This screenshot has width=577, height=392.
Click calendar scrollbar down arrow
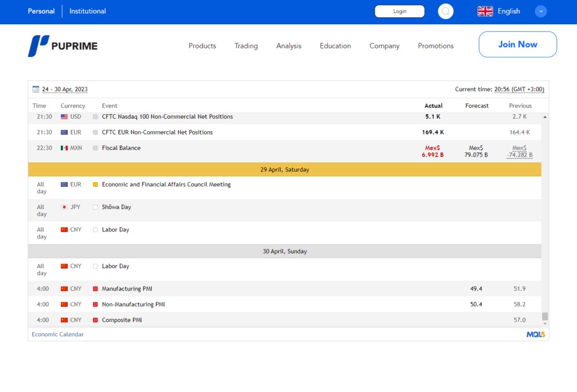(x=545, y=324)
